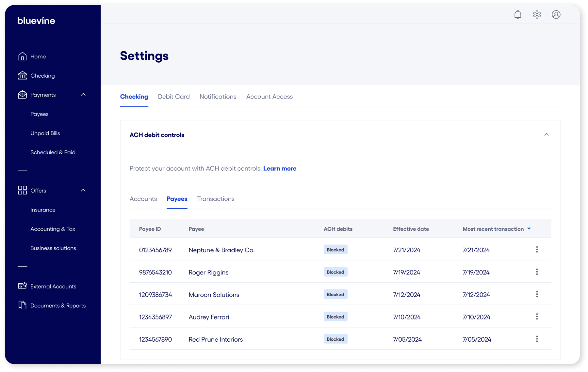The width and height of the screenshot is (588, 372).
Task: Collapse the Payments submenu
Action: click(x=83, y=94)
